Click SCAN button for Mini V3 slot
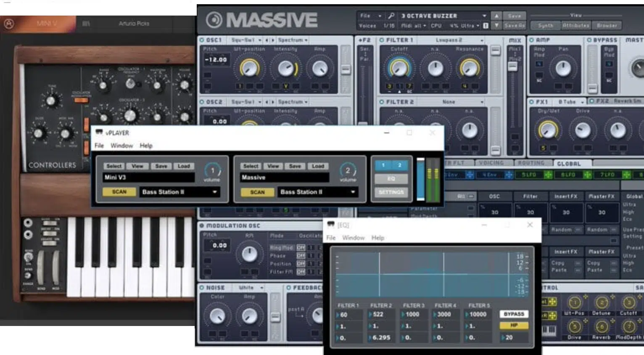 [119, 192]
